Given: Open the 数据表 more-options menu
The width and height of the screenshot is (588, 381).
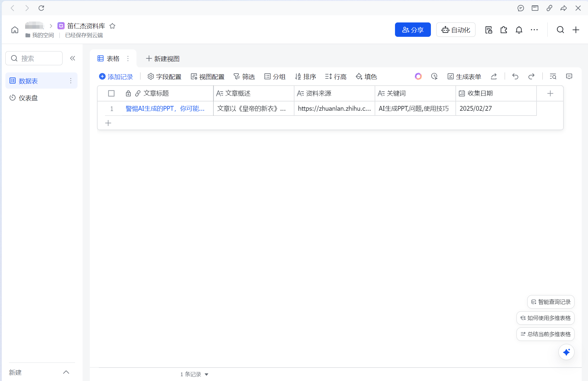Looking at the screenshot, I should [x=71, y=81].
